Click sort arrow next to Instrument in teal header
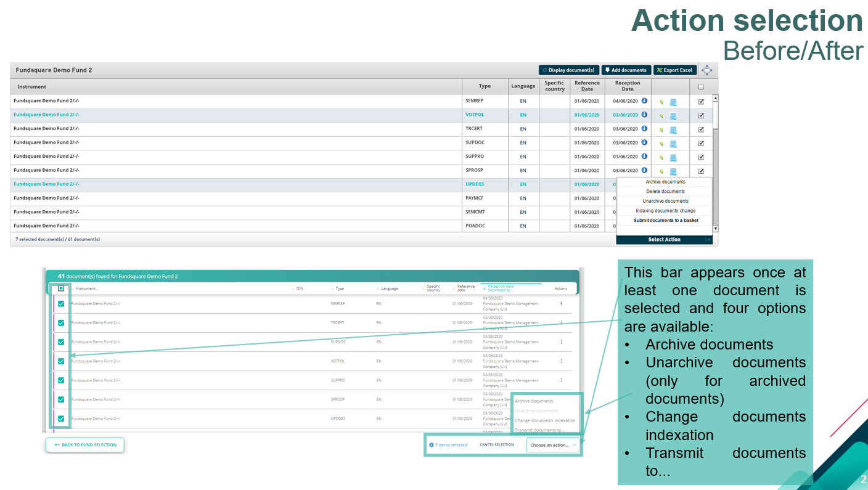Image resolution: width=868 pixels, height=490 pixels. click(73, 288)
